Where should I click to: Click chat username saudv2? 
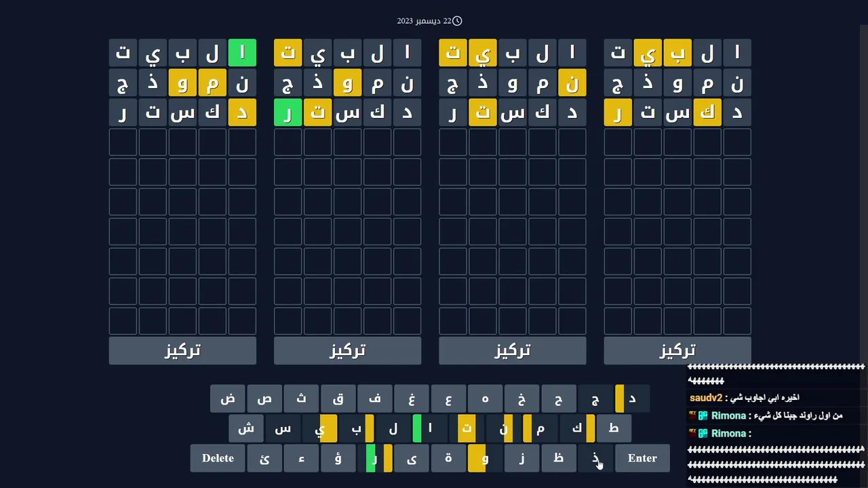pyautogui.click(x=706, y=398)
